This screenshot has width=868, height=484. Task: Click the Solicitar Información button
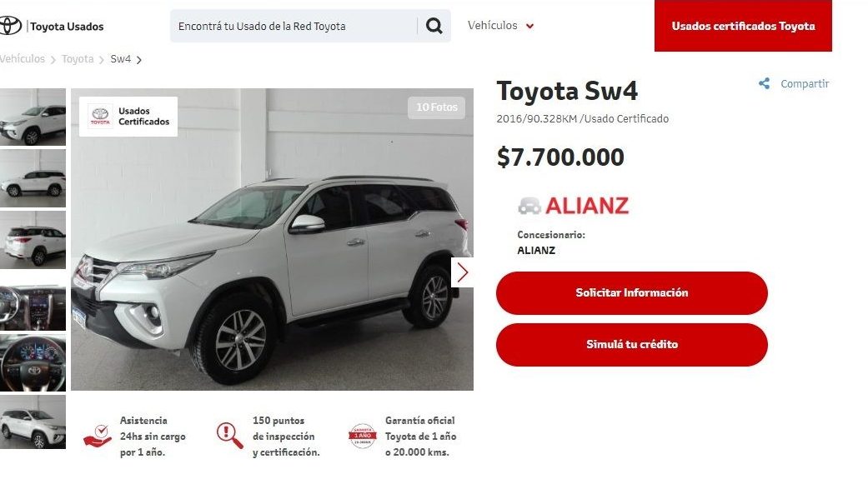point(632,292)
